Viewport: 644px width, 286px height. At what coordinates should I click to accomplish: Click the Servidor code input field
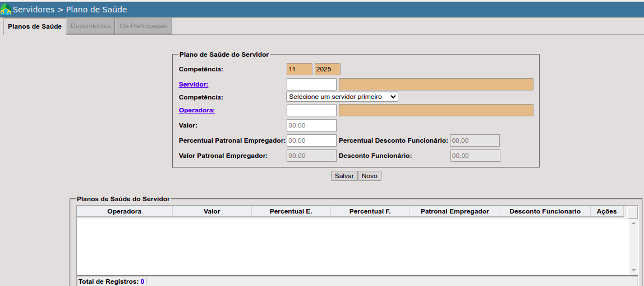tap(311, 84)
